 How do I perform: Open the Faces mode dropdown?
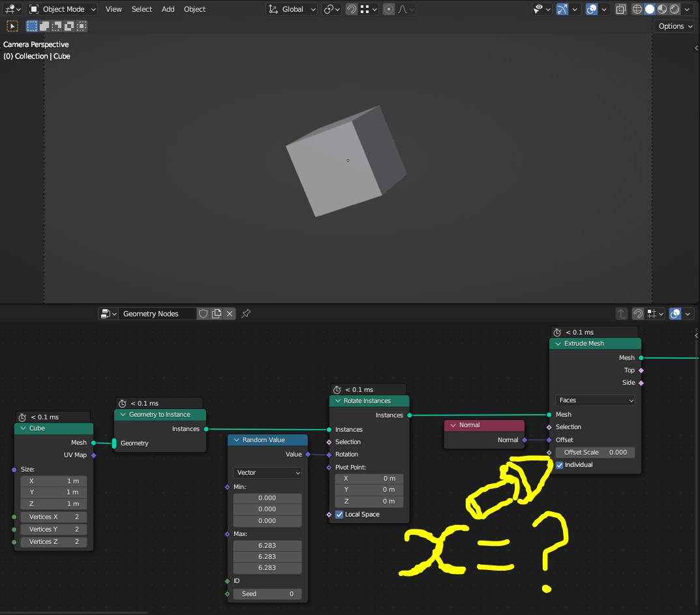pyautogui.click(x=595, y=400)
